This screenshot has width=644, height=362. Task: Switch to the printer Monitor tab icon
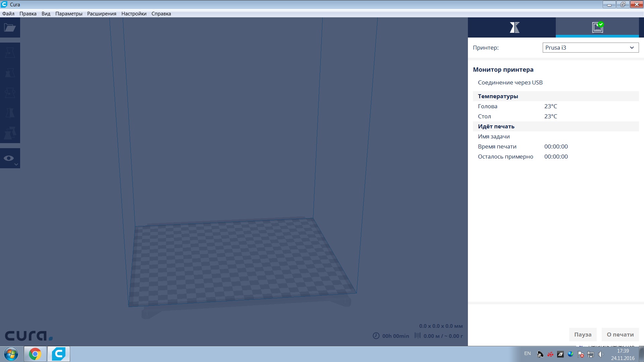click(597, 27)
